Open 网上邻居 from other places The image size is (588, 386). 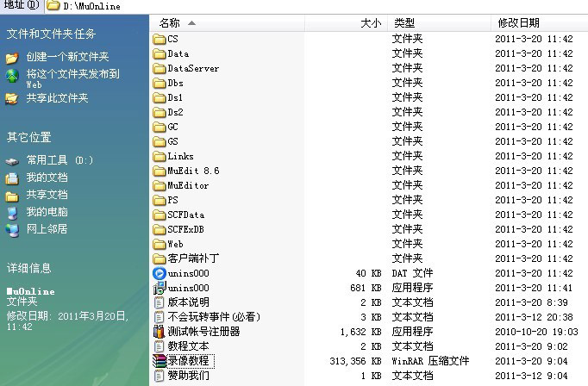pyautogui.click(x=47, y=229)
